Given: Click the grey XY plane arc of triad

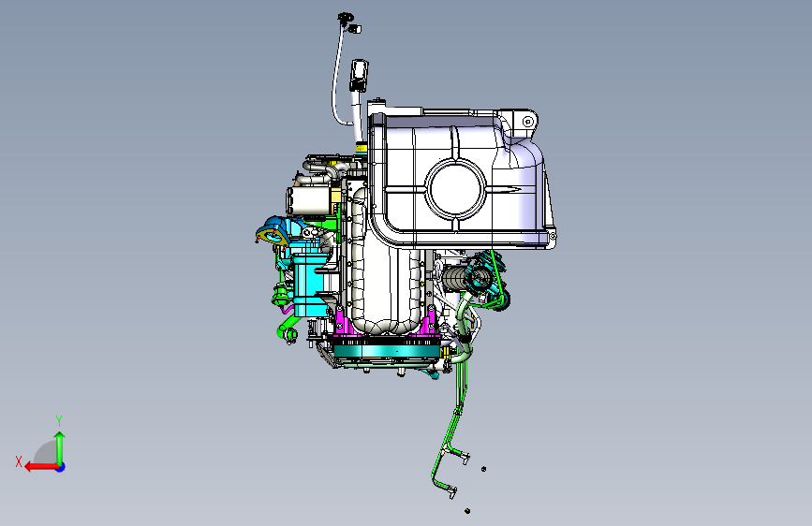Looking at the screenshot, I should point(45,452).
